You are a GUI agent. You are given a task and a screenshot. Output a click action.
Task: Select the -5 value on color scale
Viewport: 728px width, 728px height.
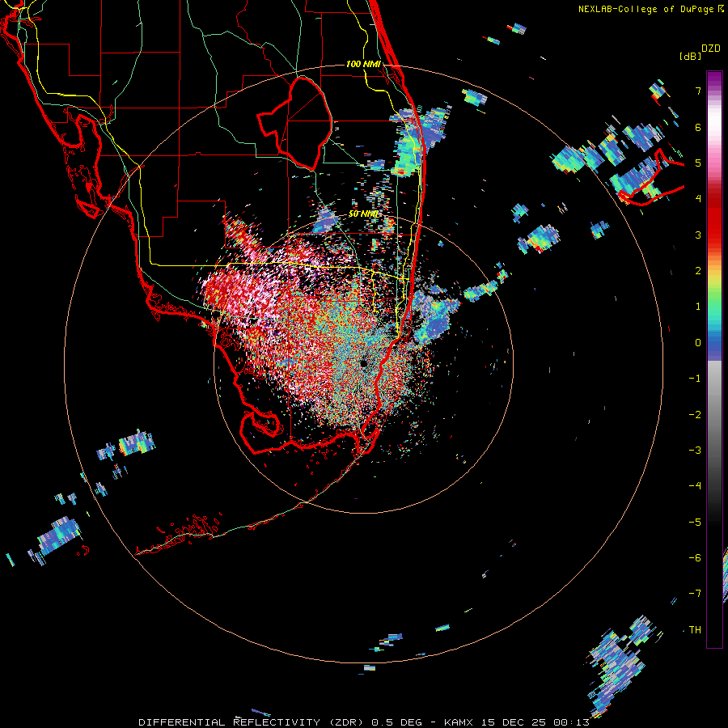pyautogui.click(x=695, y=523)
